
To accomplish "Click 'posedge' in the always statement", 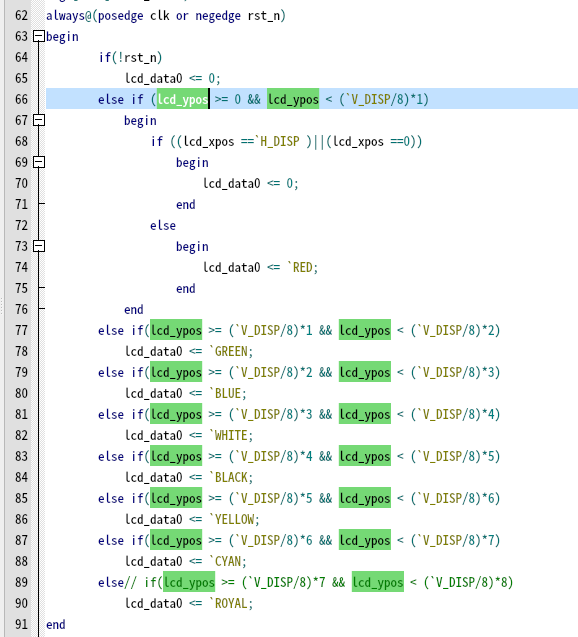I will (x=121, y=16).
